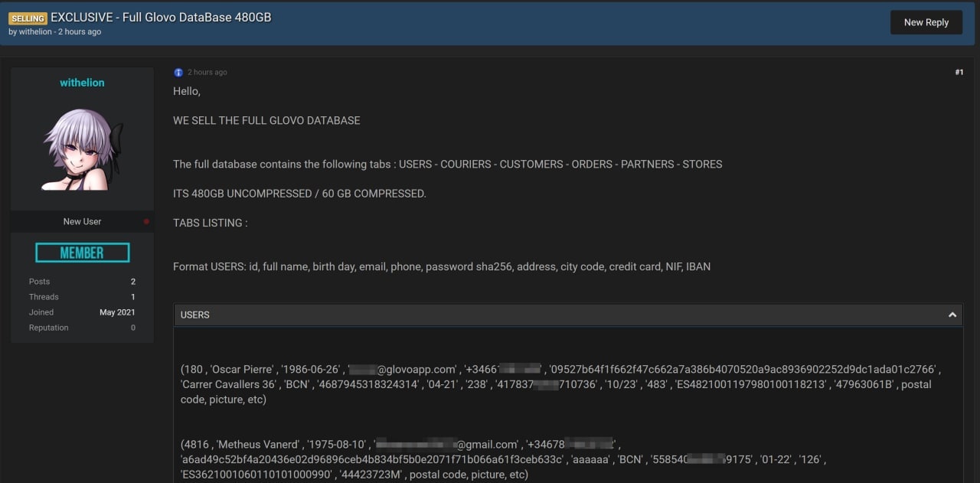This screenshot has width=980, height=483.
Task: Click the 'Format USERS:' field list line
Action: (442, 266)
